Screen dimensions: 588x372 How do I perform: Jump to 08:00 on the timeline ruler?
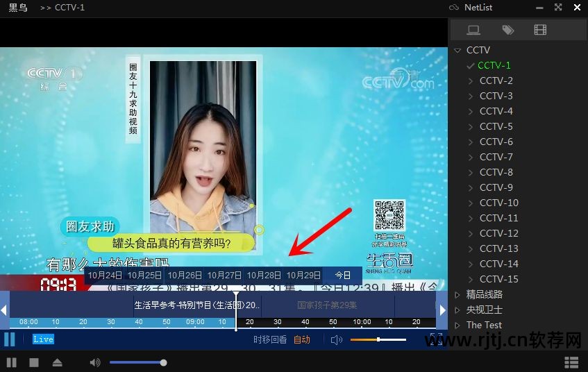(x=28, y=322)
